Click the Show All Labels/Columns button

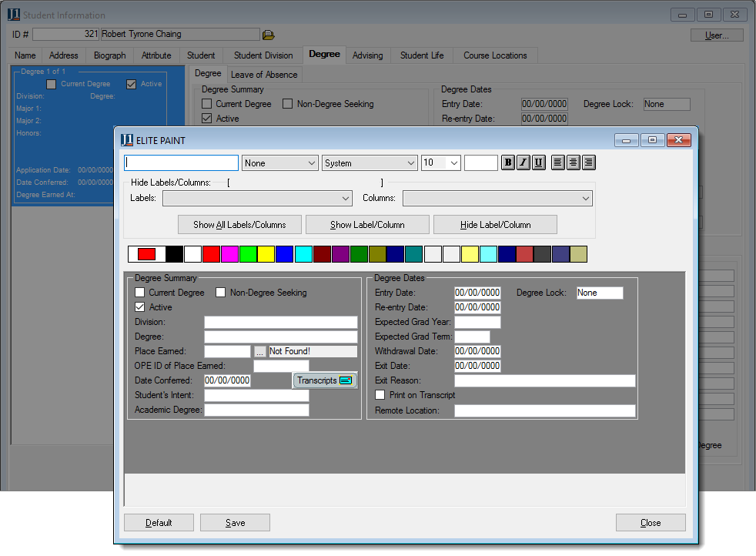(x=239, y=224)
